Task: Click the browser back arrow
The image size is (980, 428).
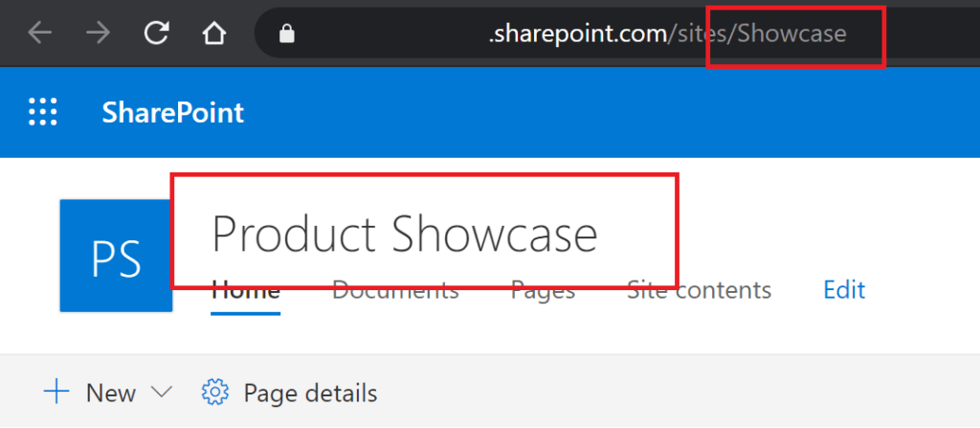Action: coord(40,34)
